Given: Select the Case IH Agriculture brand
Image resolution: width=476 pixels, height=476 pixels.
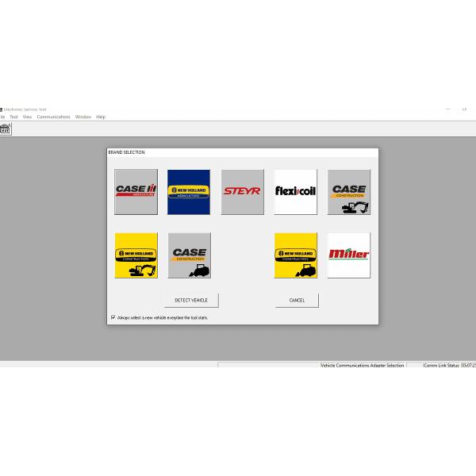Looking at the screenshot, I should pyautogui.click(x=136, y=191).
